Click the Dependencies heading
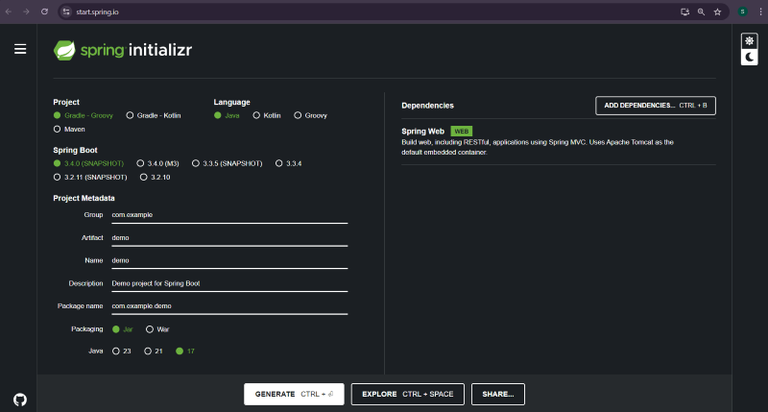The image size is (768, 412). 428,105
